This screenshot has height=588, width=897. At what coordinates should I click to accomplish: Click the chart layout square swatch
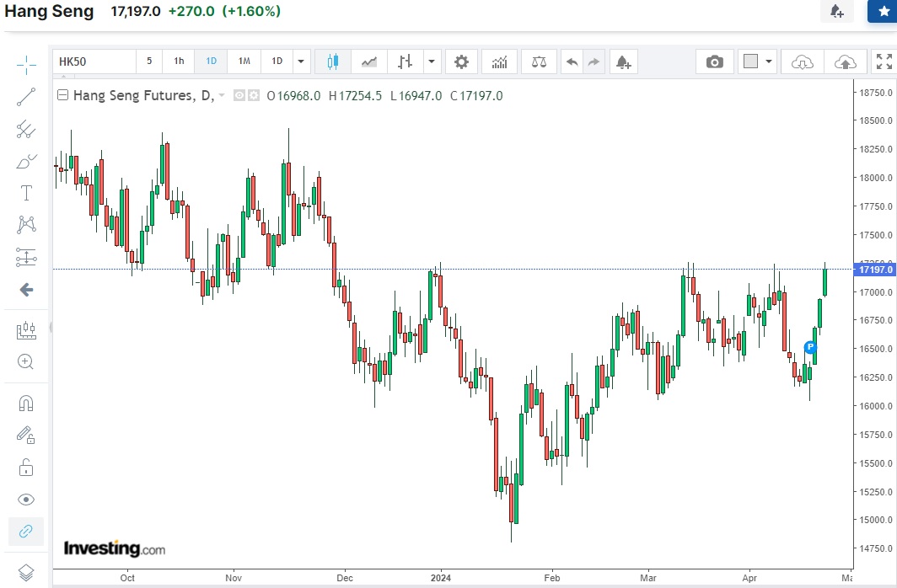pyautogui.click(x=750, y=61)
